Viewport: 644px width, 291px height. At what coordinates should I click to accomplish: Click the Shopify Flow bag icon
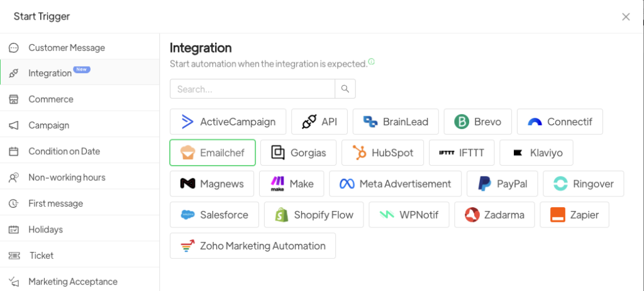(282, 215)
